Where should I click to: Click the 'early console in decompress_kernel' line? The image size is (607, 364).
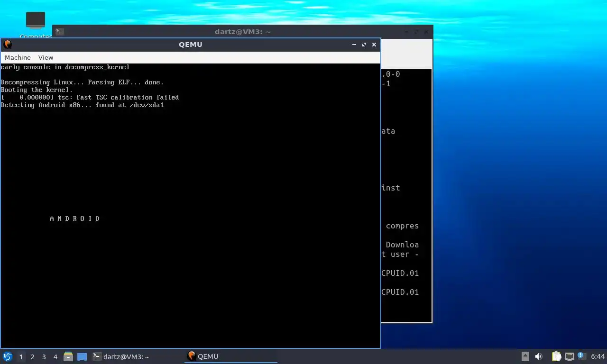pos(65,67)
